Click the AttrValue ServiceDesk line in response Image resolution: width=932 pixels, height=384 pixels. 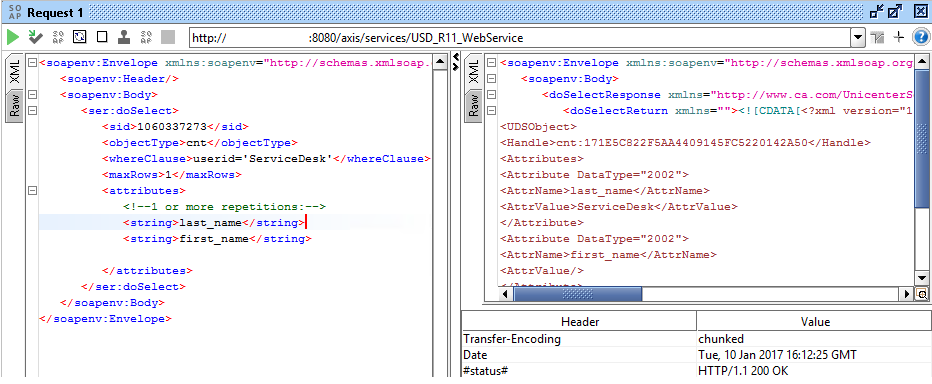pos(619,207)
